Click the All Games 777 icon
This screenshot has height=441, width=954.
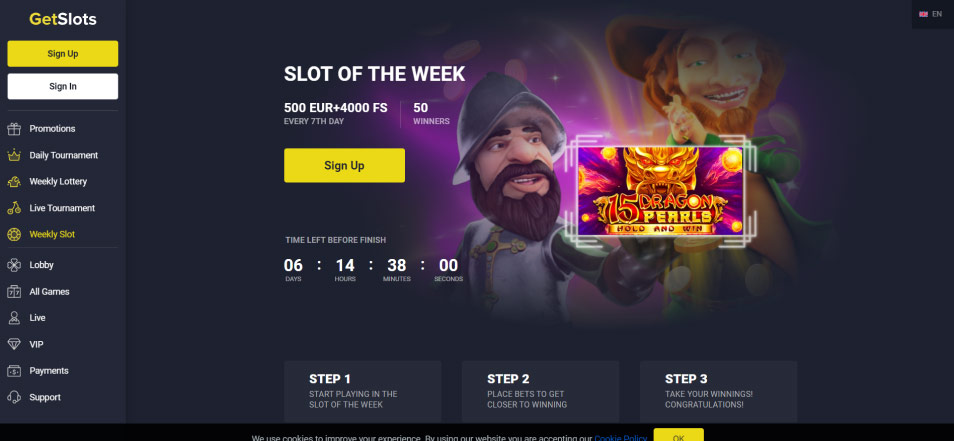(14, 291)
